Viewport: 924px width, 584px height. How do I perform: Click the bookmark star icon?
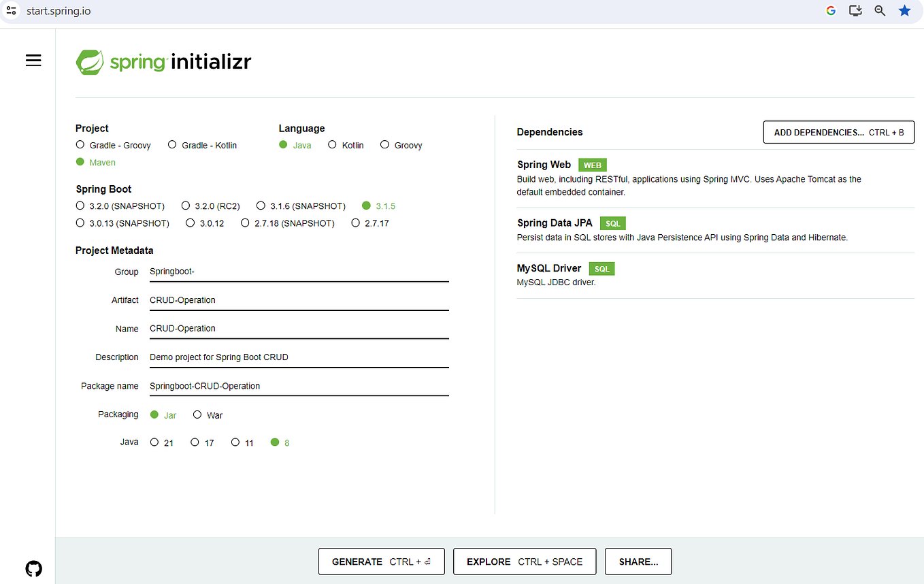904,10
